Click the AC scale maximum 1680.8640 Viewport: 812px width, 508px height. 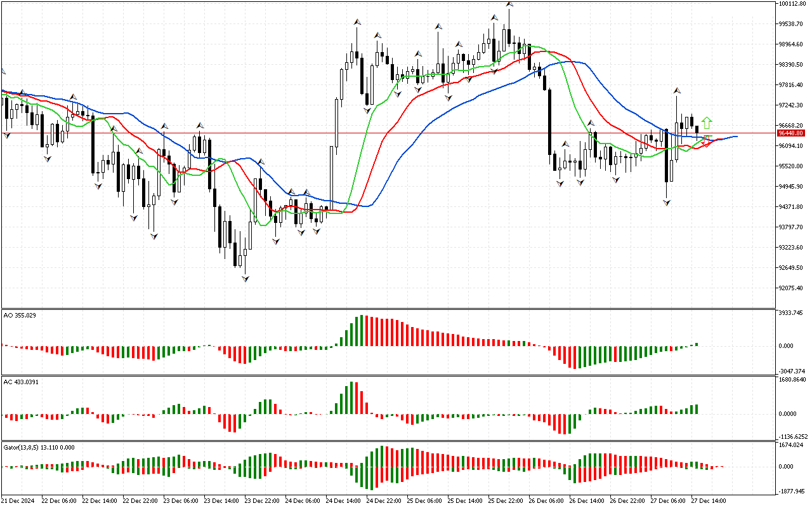click(x=792, y=380)
